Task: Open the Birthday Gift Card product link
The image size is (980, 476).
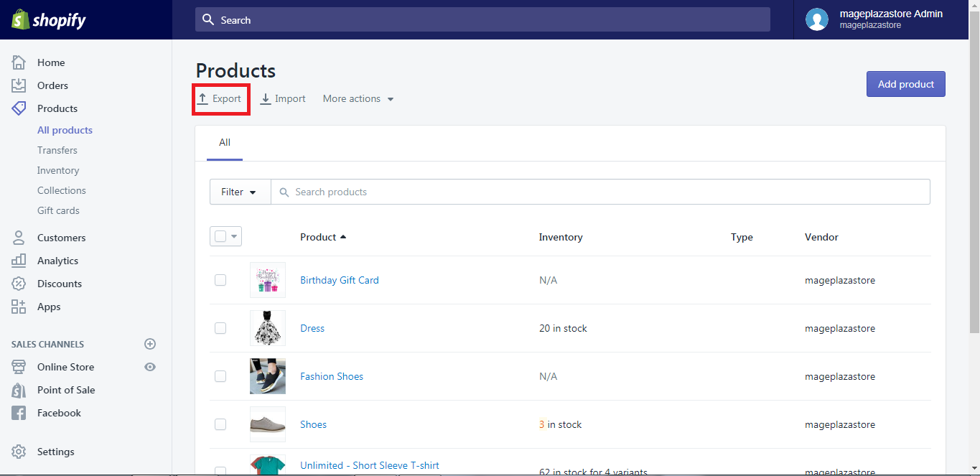Action: point(340,280)
